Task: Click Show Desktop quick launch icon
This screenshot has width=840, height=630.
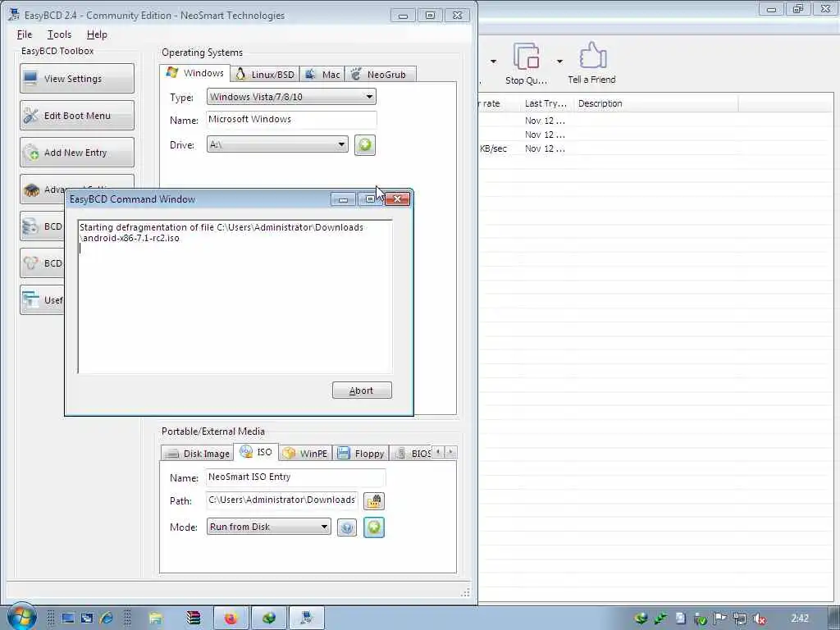Action: pyautogui.click(x=67, y=619)
